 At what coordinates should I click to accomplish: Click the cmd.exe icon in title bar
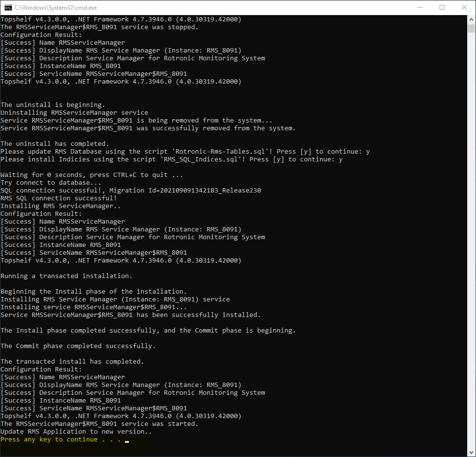pos(8,8)
